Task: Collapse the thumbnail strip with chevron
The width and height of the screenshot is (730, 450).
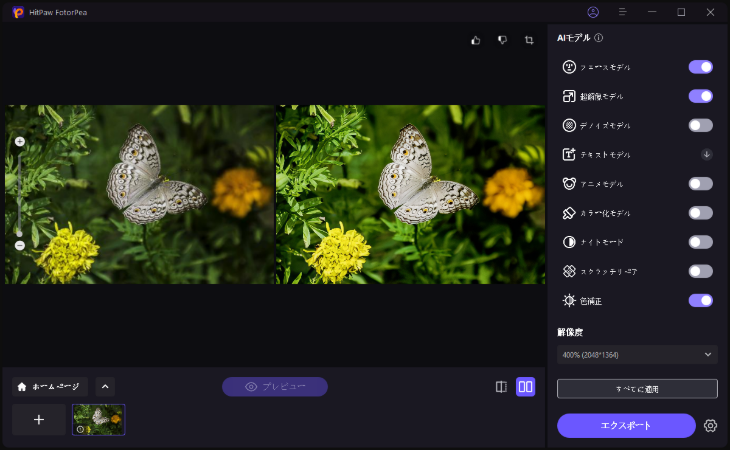Action: (105, 387)
